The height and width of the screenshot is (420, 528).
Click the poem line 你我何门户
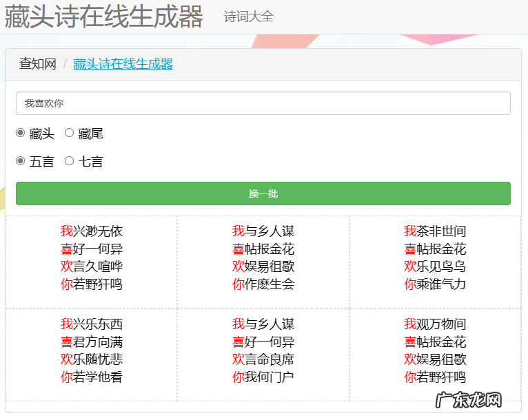(263, 377)
